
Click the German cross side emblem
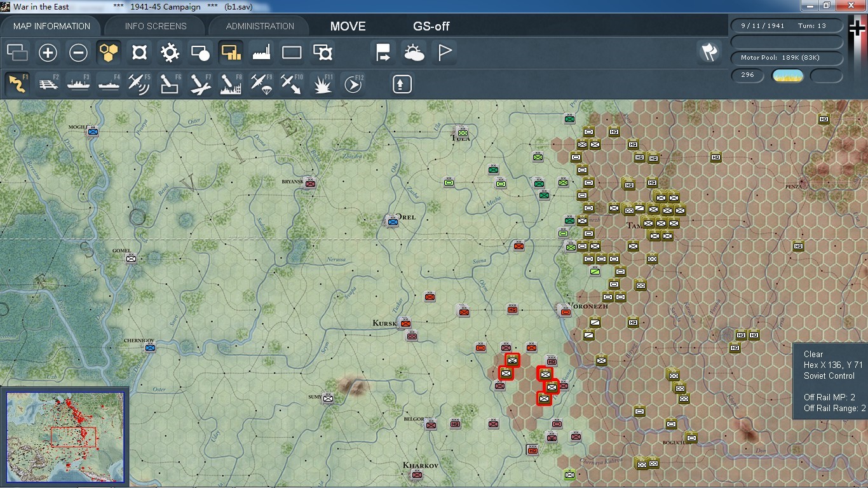click(857, 29)
